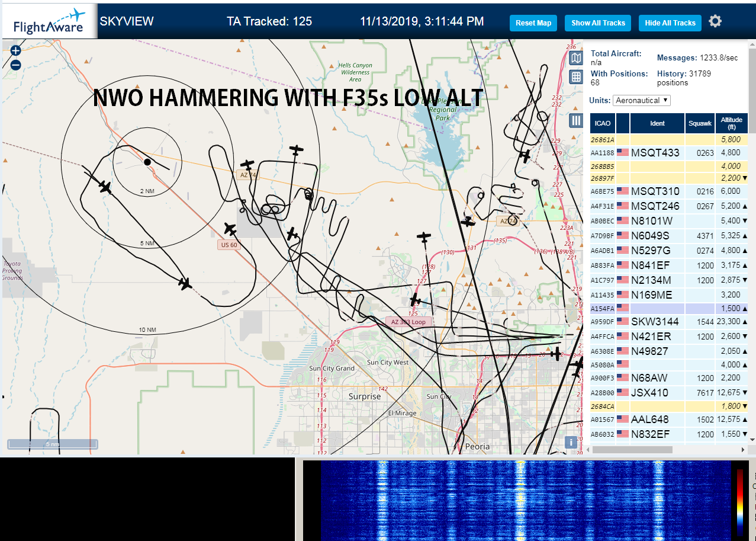Click ICAO code 268BB5

[x=603, y=166]
